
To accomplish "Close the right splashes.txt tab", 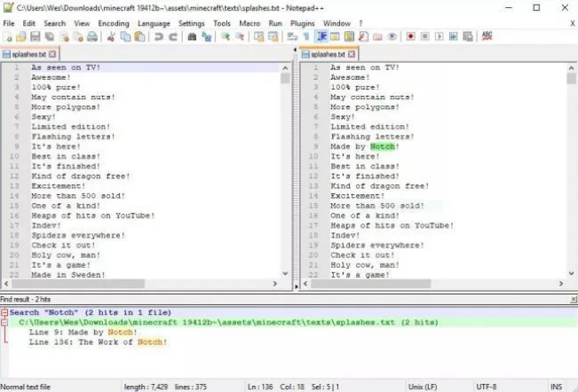I will 352,54.
